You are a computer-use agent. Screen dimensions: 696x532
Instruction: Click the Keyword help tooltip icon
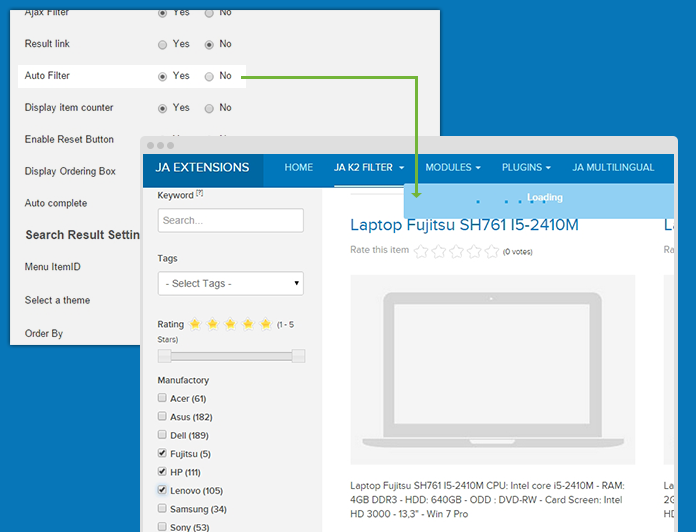coord(200,193)
